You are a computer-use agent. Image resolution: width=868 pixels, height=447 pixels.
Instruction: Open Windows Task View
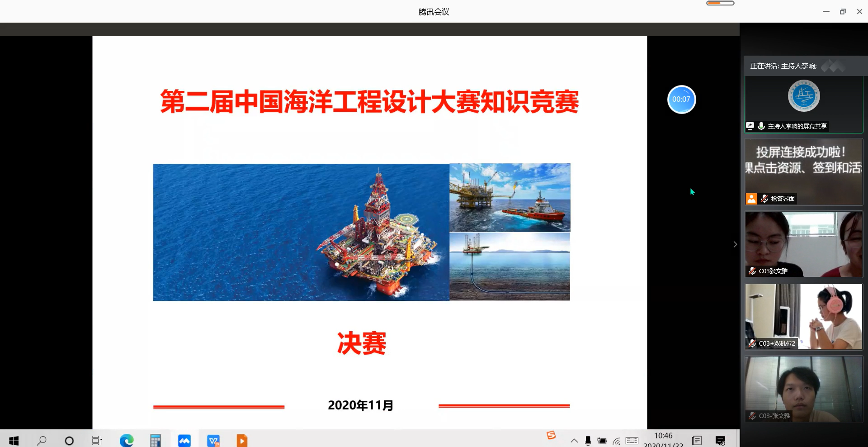click(97, 439)
